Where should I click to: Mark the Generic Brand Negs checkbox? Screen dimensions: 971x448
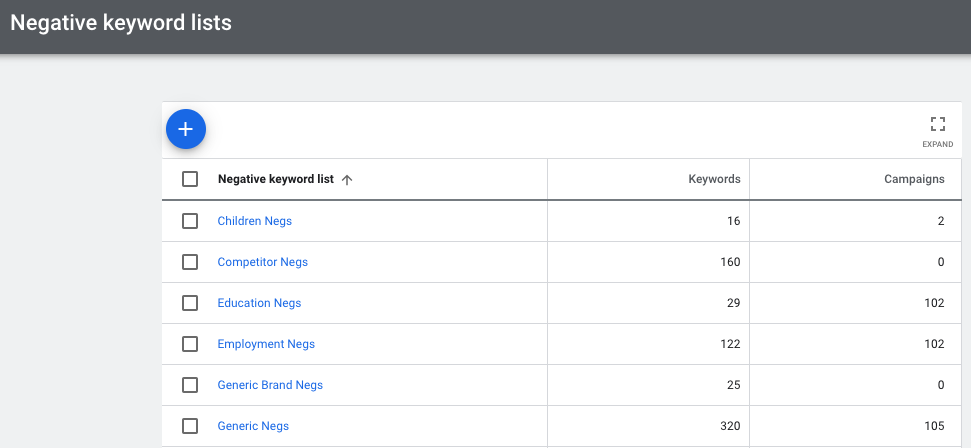pos(190,385)
